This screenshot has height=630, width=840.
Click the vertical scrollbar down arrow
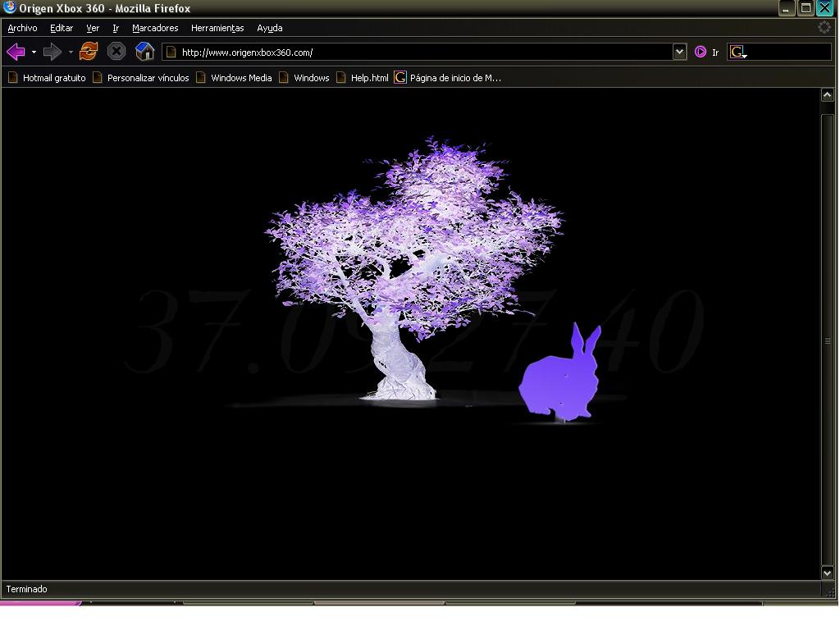tap(828, 572)
